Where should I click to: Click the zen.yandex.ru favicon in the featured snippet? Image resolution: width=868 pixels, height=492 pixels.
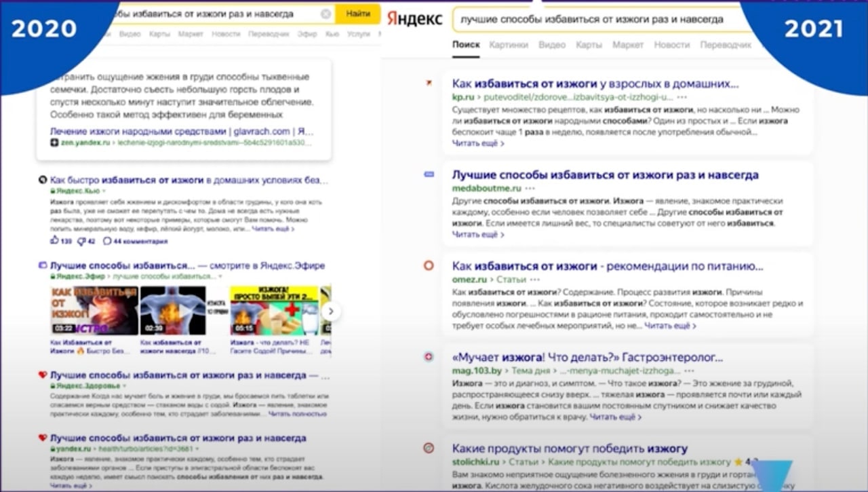click(x=54, y=143)
